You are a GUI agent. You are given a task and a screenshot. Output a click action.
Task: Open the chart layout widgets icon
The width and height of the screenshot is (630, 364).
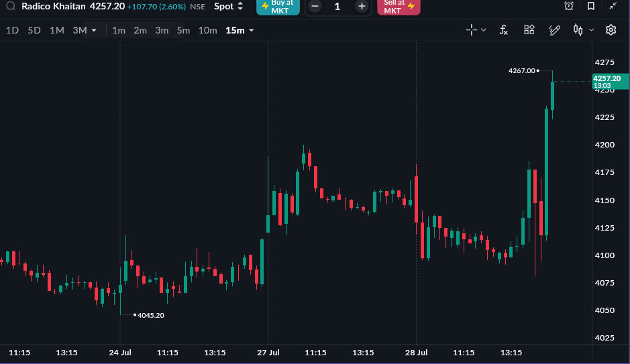(x=529, y=29)
